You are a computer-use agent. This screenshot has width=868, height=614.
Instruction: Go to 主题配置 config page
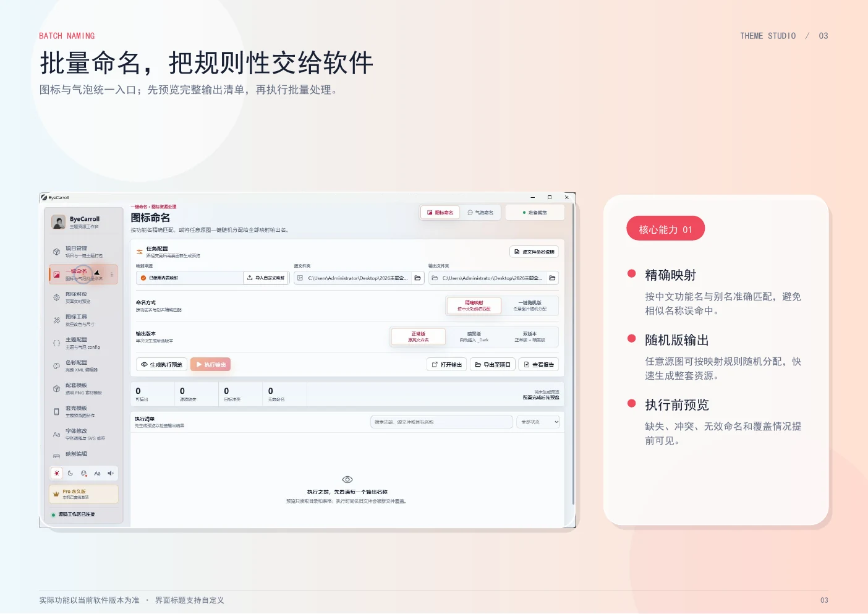83,343
